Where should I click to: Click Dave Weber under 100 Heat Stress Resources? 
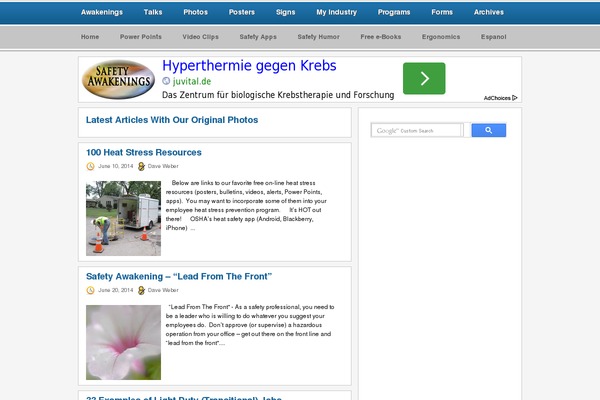point(163,166)
